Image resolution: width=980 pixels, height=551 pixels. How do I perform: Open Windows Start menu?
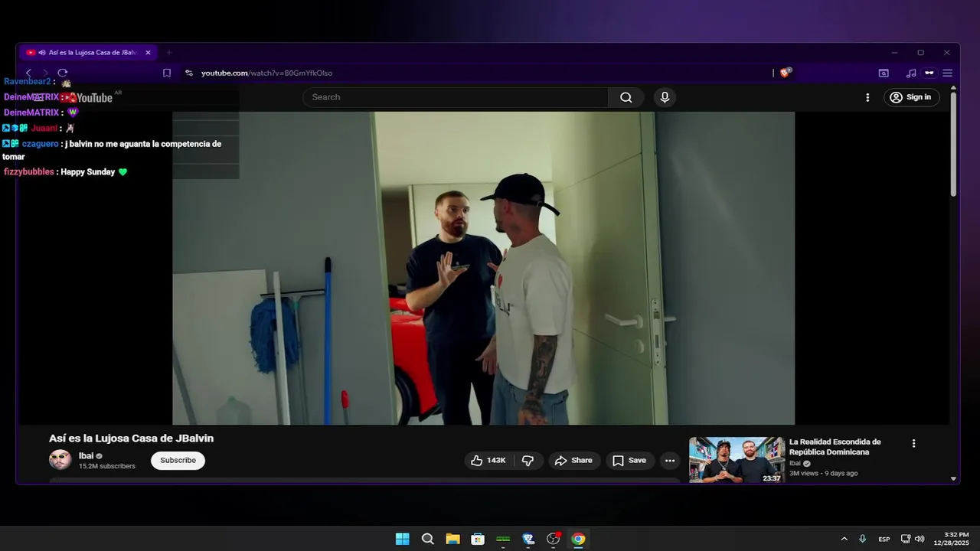[402, 539]
